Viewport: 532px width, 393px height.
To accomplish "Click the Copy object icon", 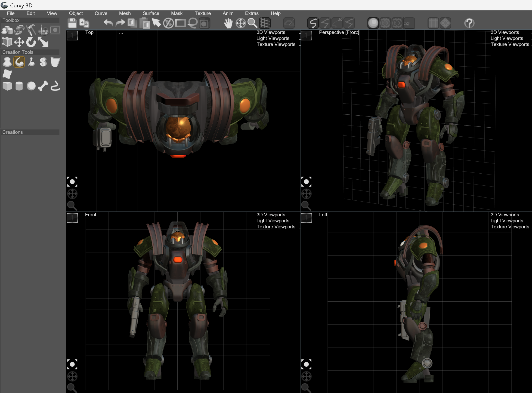I will (x=132, y=23).
